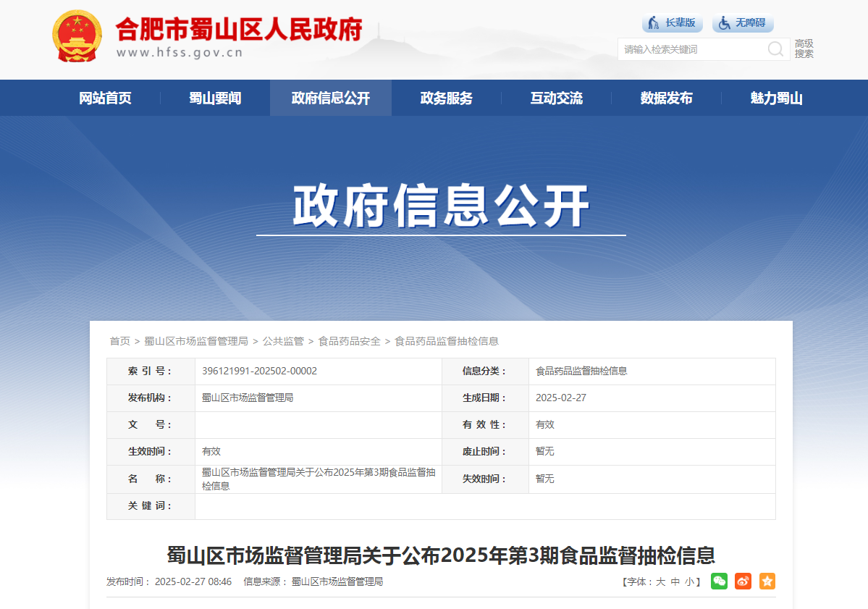Select the 政府信息公开 tab

pos(331,98)
